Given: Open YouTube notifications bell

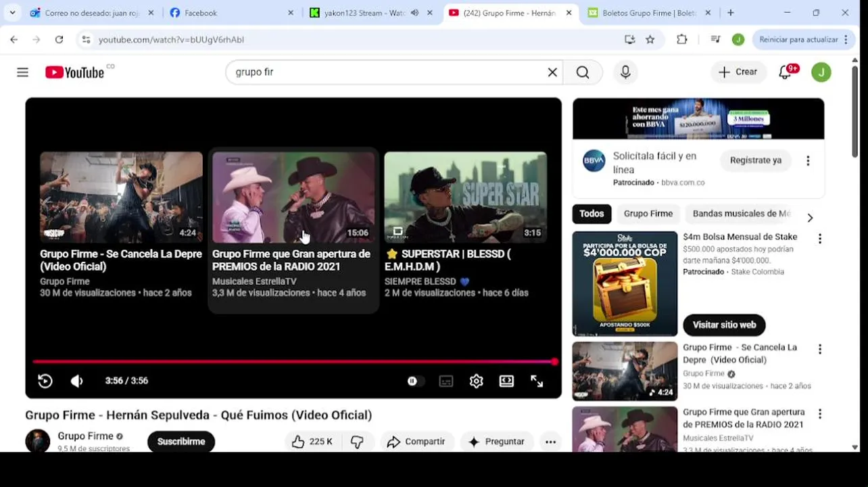Looking at the screenshot, I should pyautogui.click(x=786, y=72).
